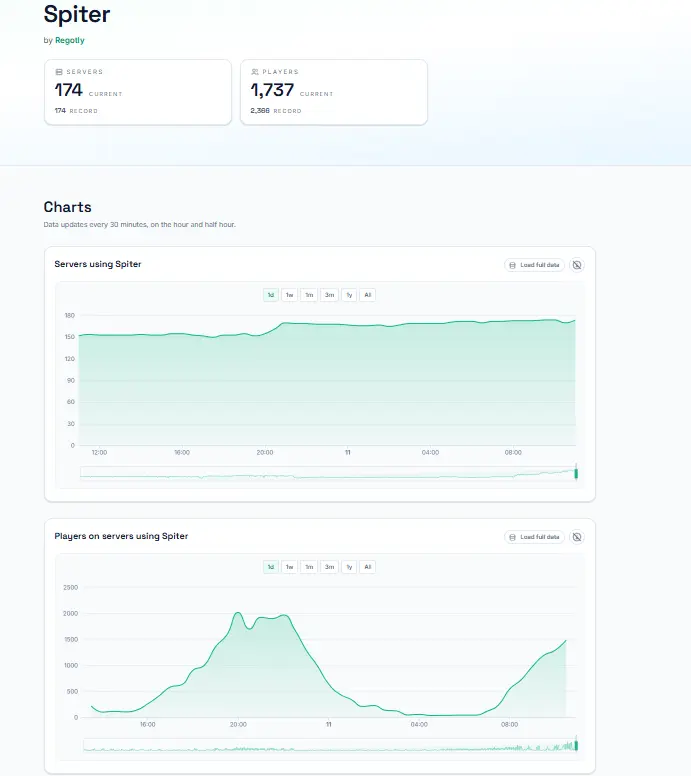
Task: Select 1w range on Servers chart
Action: click(290, 295)
